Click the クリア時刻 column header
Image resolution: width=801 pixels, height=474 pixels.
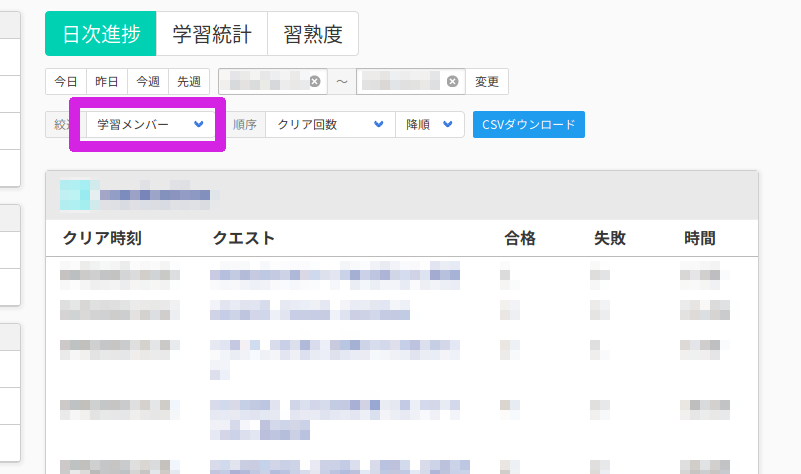102,238
